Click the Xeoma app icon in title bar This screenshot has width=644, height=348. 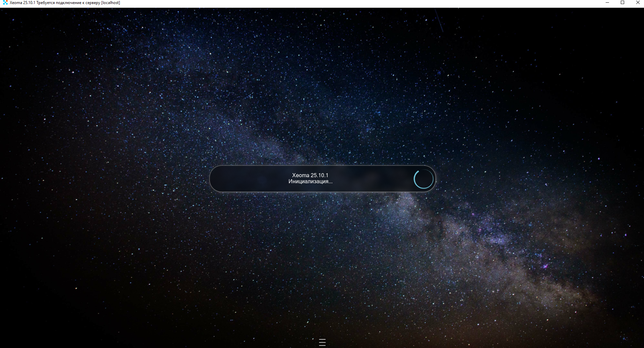(5, 3)
